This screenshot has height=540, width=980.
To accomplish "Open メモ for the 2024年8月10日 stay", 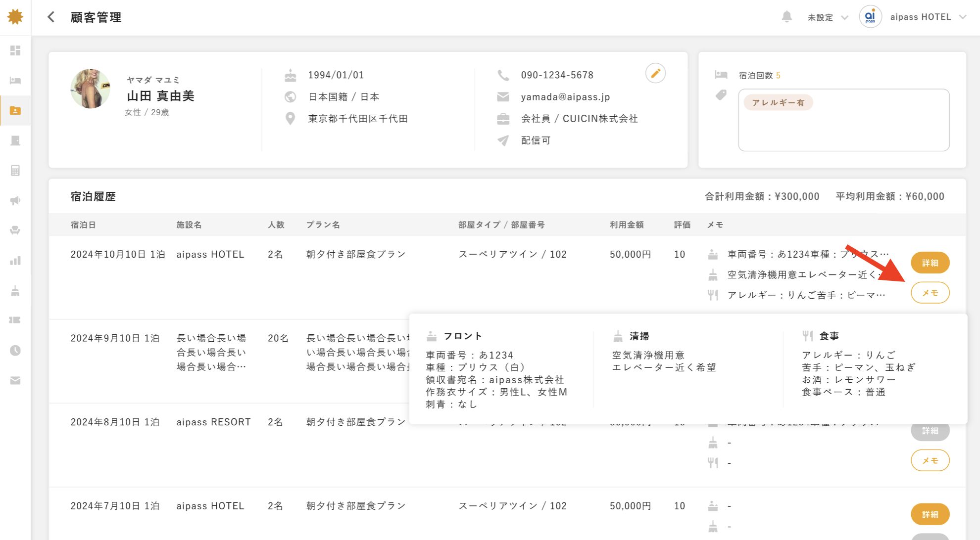I will pos(930,460).
